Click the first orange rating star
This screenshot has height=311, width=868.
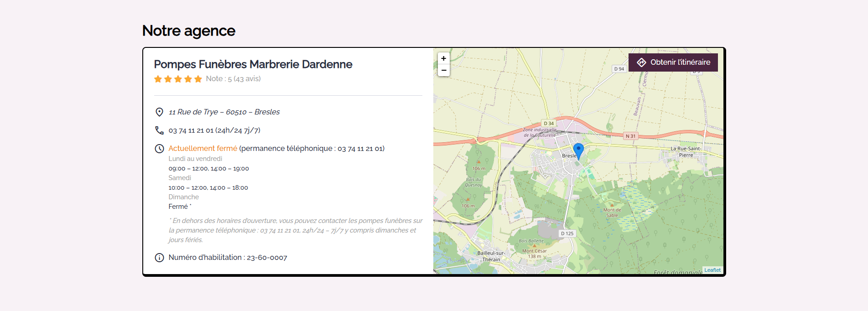tap(158, 79)
